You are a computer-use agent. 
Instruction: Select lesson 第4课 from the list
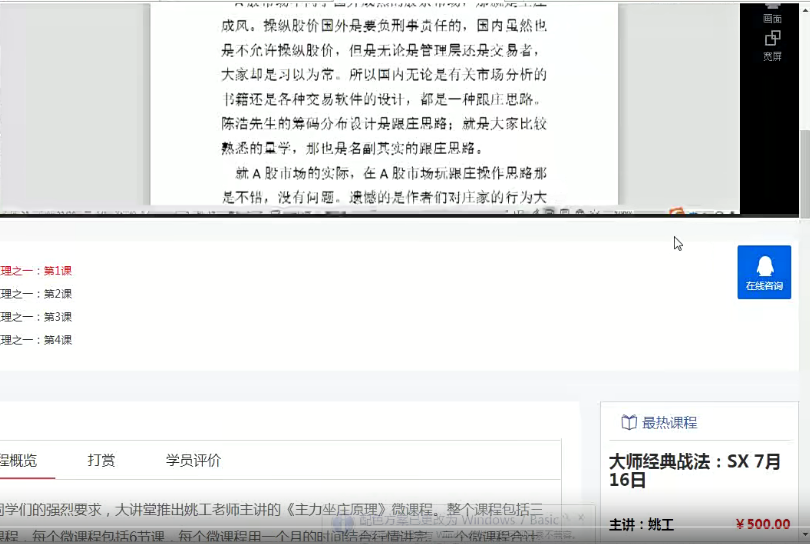[x=38, y=340]
